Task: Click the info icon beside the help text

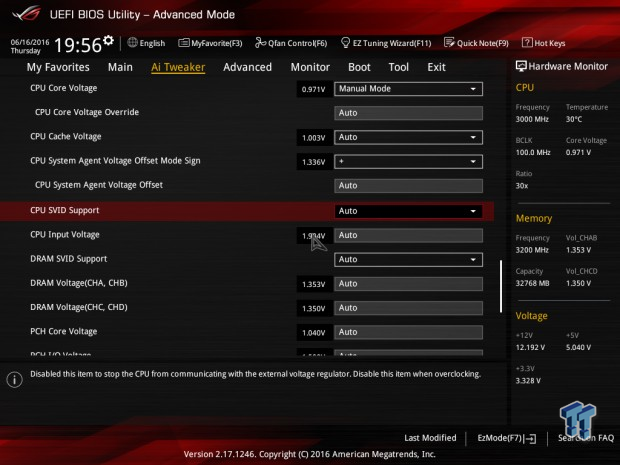Action: tap(15, 380)
